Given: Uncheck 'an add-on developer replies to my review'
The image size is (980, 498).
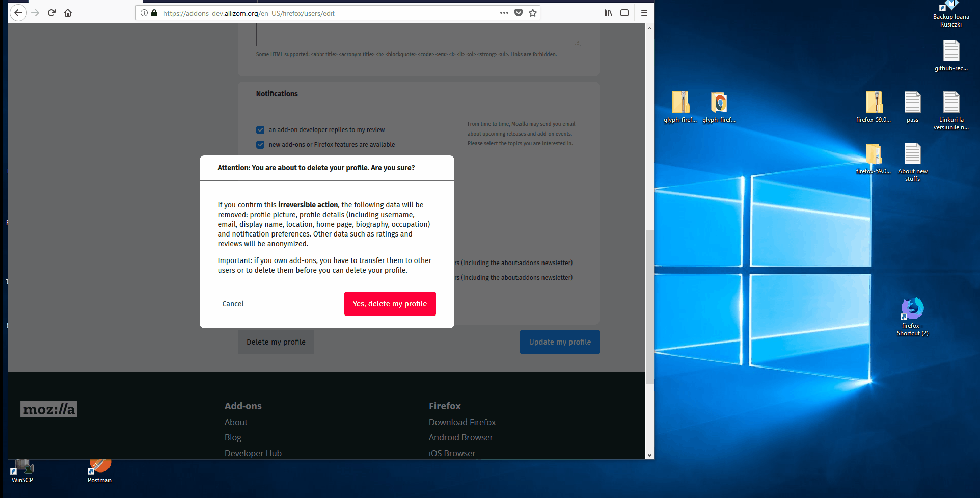Looking at the screenshot, I should tap(260, 129).
